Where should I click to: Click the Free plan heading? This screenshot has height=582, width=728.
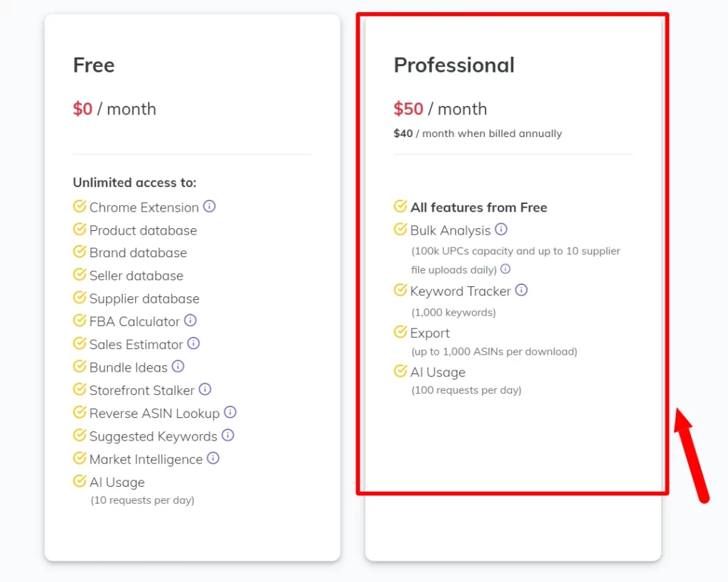point(93,65)
